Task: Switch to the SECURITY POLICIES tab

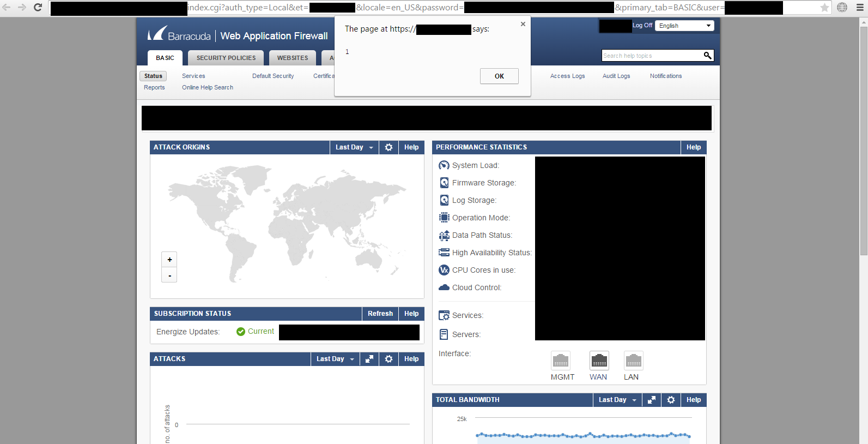Action: [x=226, y=58]
